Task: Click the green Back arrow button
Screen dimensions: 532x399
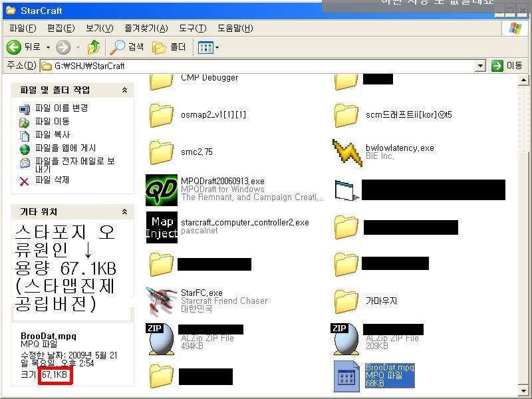Action: pyautogui.click(x=14, y=47)
